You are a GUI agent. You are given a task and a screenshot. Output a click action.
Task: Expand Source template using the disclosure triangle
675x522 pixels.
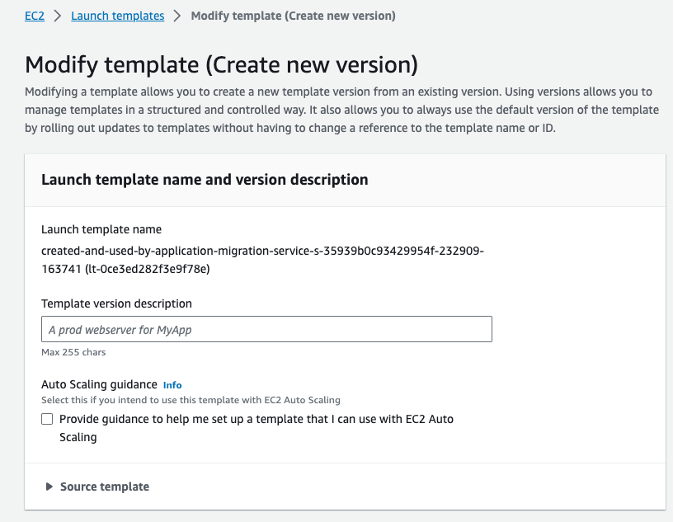[x=49, y=487]
